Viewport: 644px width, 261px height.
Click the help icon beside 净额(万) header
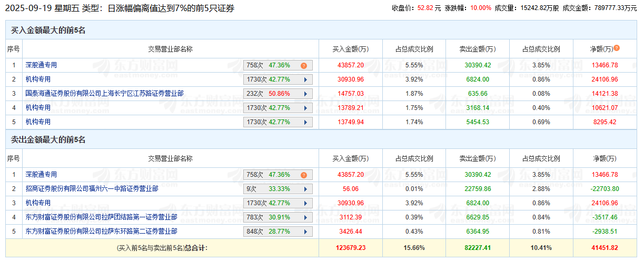tap(617, 48)
